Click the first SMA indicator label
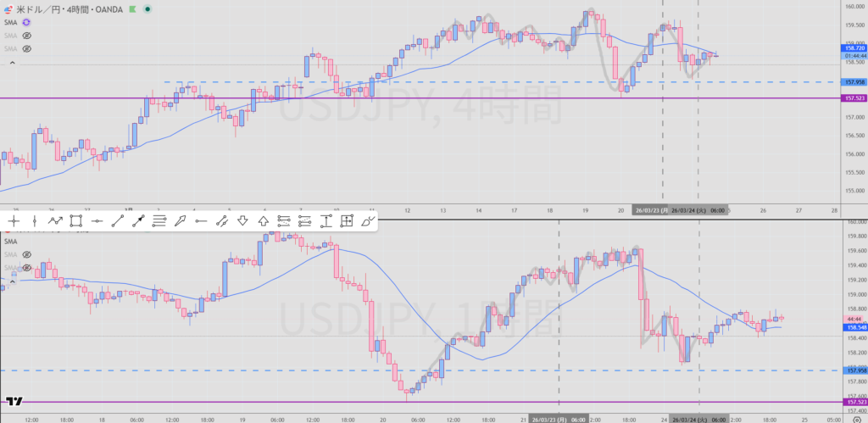 [11, 22]
